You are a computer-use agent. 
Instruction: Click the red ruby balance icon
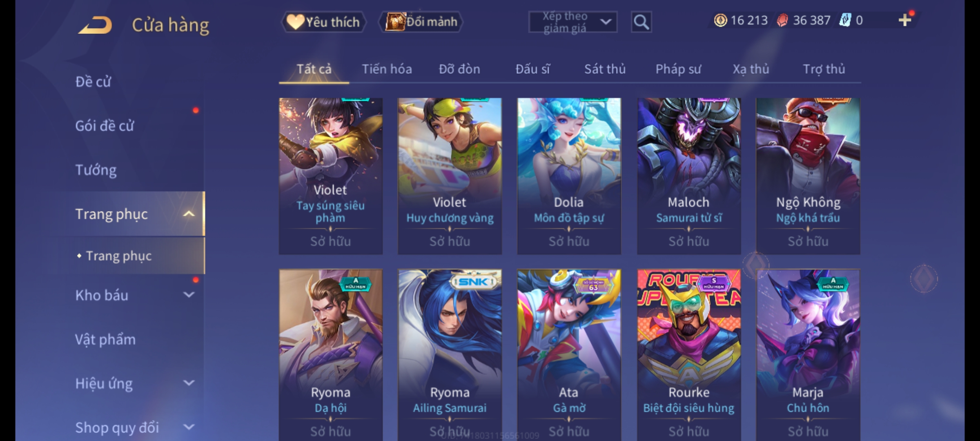[x=782, y=20]
